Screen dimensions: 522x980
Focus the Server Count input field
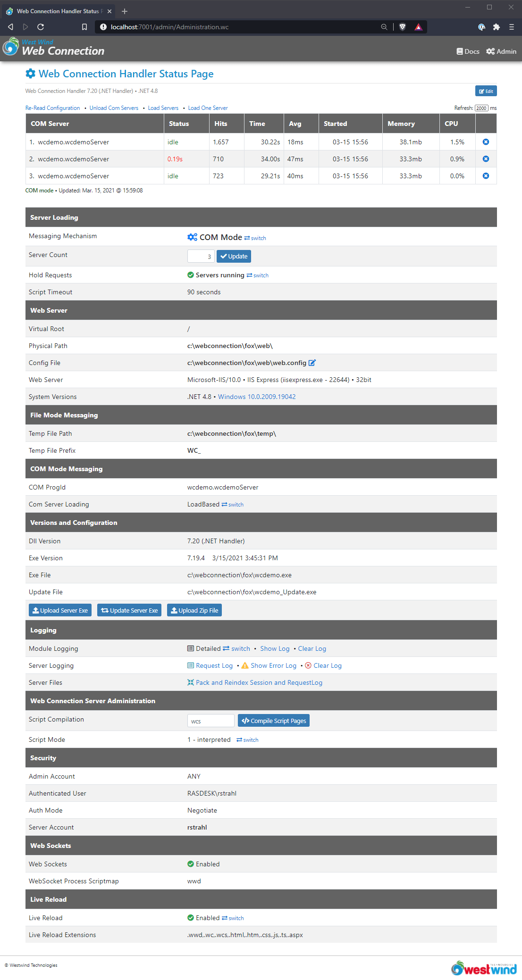[x=201, y=256]
